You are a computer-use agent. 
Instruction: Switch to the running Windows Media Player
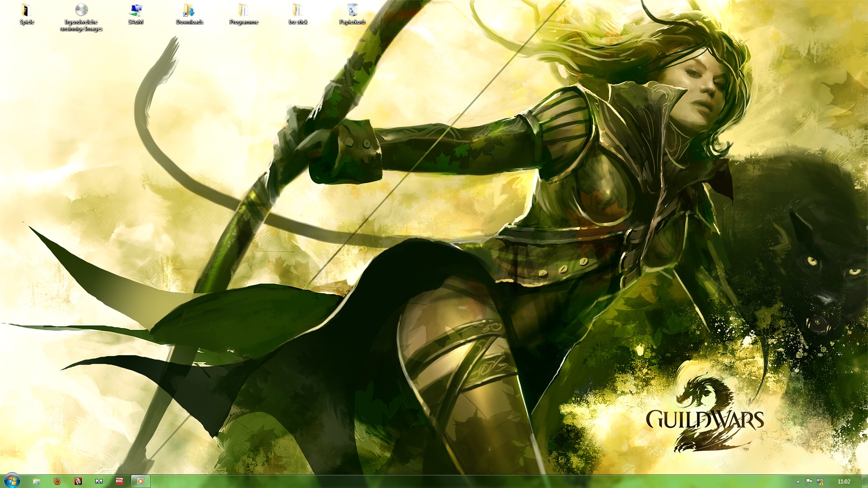(x=141, y=481)
